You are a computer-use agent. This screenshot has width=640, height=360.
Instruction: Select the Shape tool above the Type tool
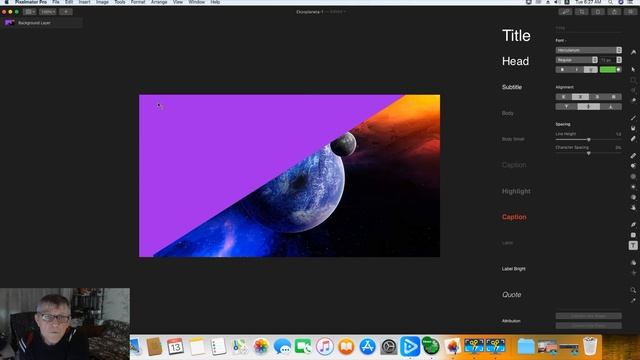633,235
